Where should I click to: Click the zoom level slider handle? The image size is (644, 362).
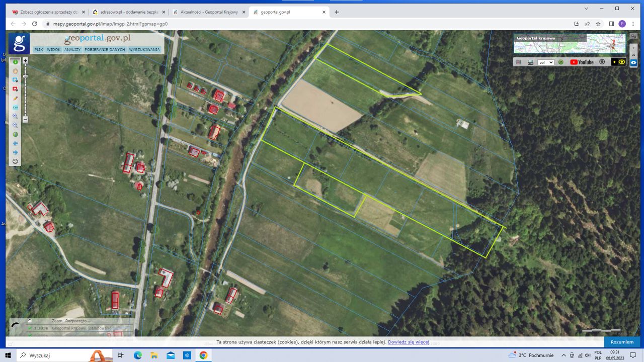click(26, 76)
